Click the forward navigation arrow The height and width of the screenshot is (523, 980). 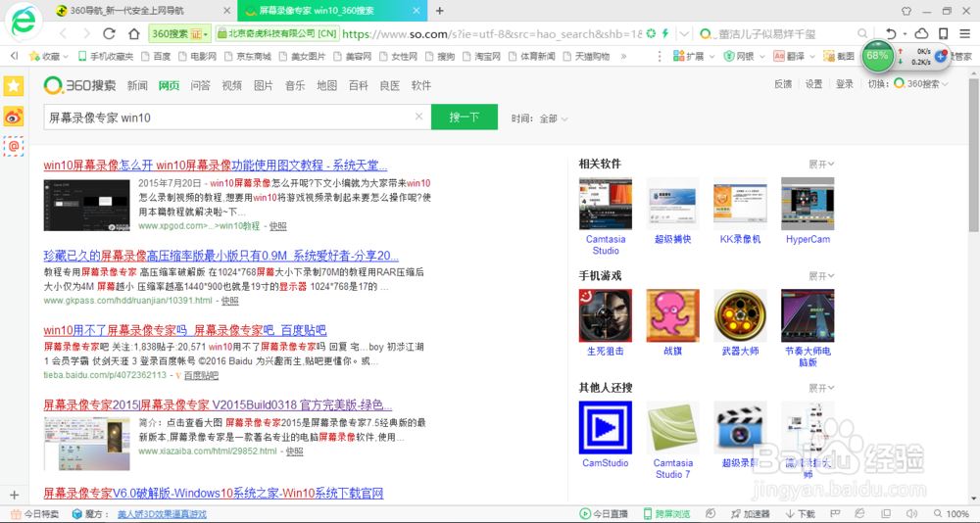click(86, 33)
